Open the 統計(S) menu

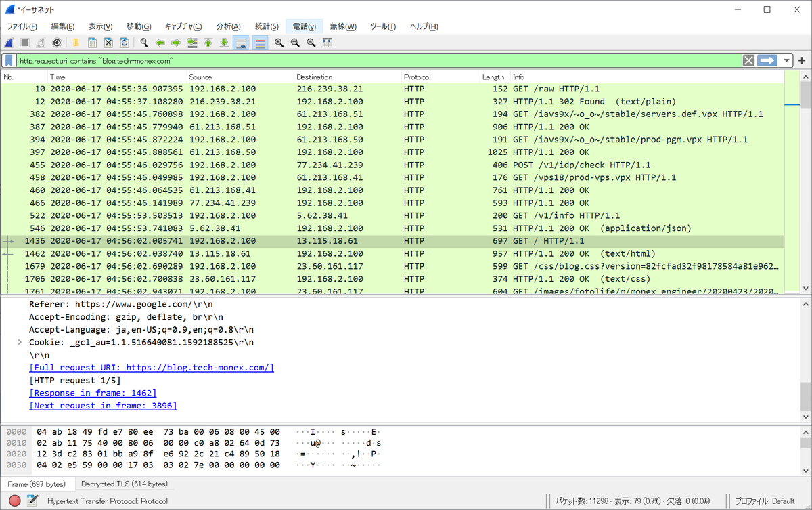(x=267, y=26)
